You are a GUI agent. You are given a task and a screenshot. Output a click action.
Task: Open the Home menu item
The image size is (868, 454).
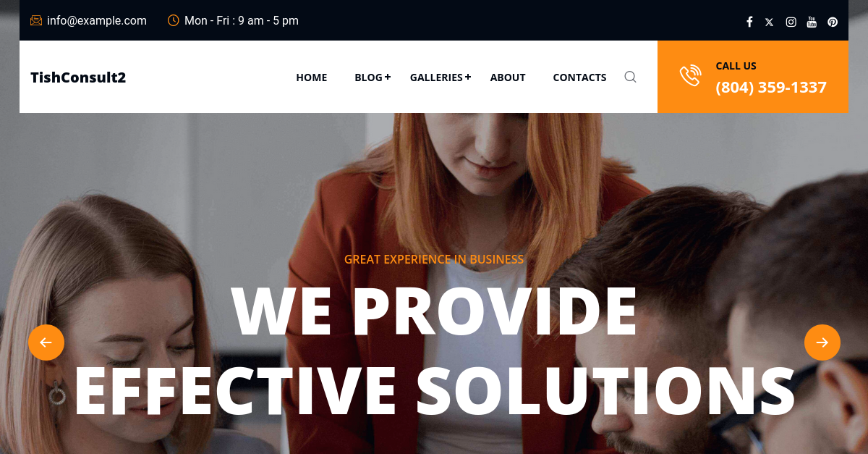[312, 77]
